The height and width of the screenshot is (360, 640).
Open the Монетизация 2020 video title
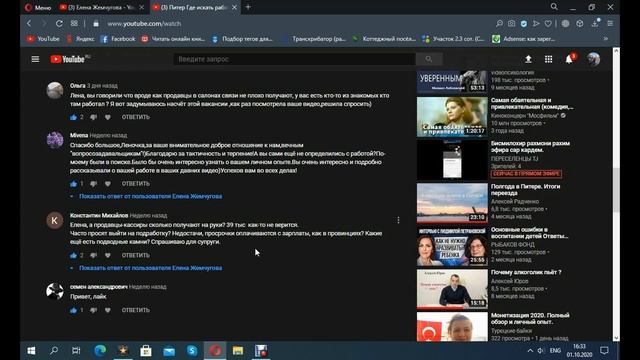530,319
